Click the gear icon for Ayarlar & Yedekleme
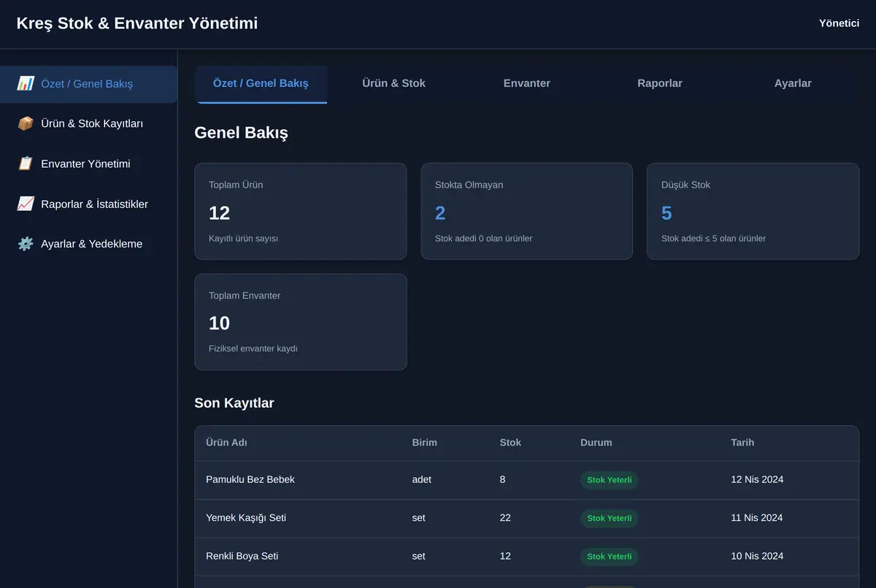The width and height of the screenshot is (876, 588). (26, 244)
